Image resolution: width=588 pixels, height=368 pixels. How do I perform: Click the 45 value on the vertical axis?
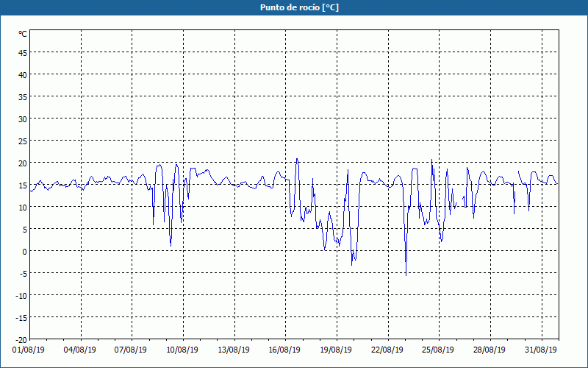pos(23,53)
